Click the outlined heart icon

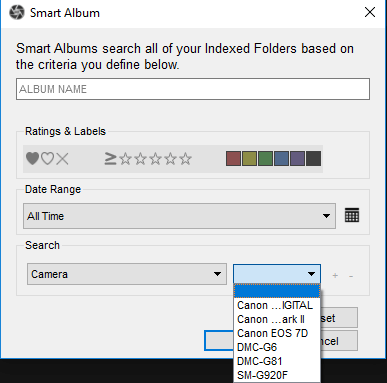47,158
